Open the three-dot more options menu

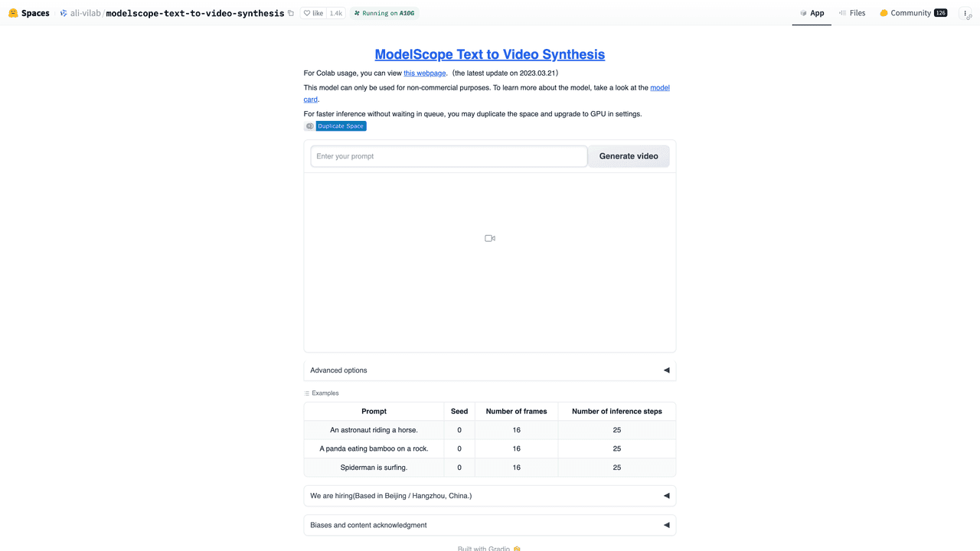[x=965, y=14]
